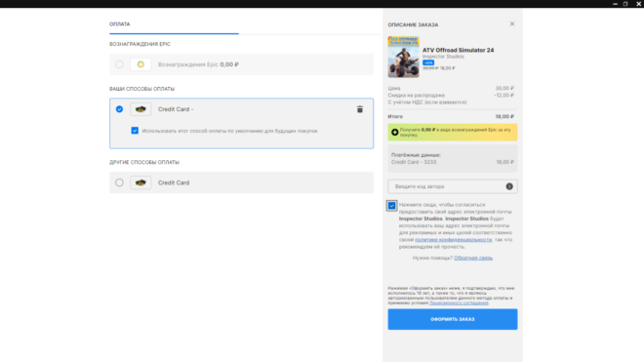Viewport: 644px width, 362px height.
Task: Click the info icon in creator code field
Action: [509, 186]
